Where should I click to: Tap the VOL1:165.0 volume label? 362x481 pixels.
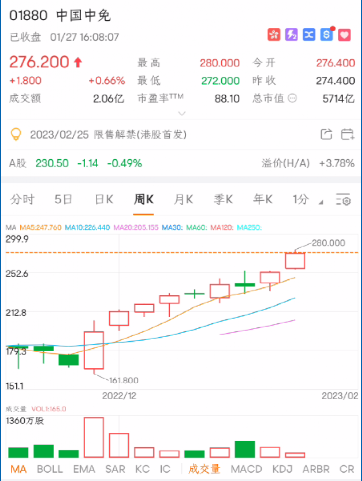coord(49,409)
